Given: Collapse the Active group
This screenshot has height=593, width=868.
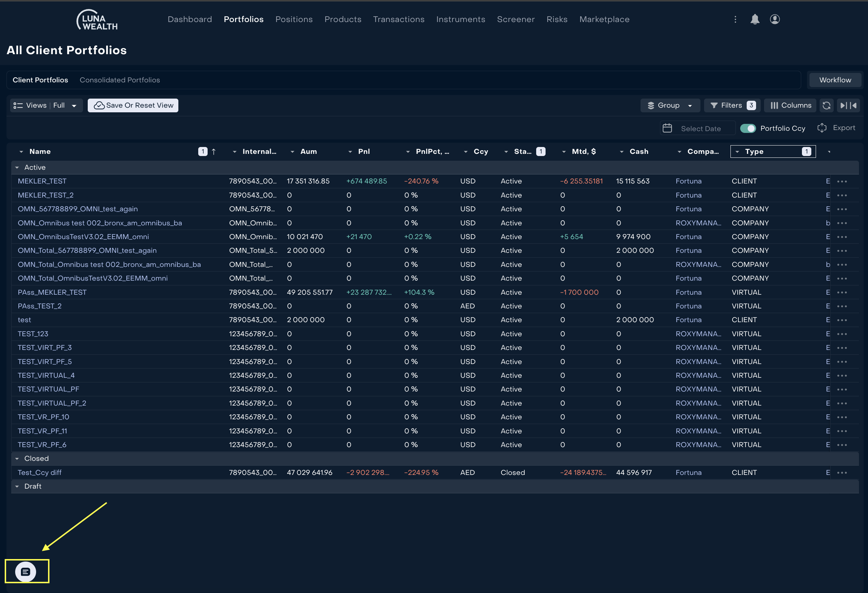Looking at the screenshot, I should coord(17,168).
